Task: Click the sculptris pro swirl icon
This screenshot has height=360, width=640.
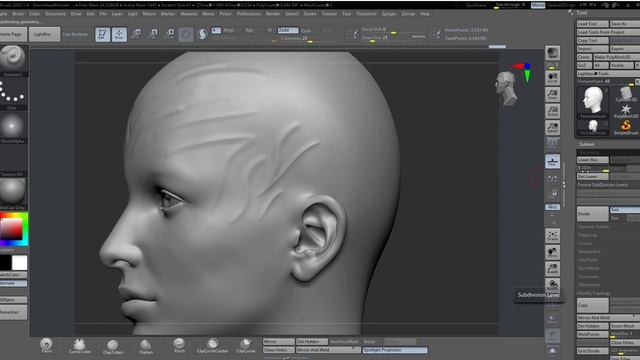Action: pyautogui.click(x=202, y=34)
